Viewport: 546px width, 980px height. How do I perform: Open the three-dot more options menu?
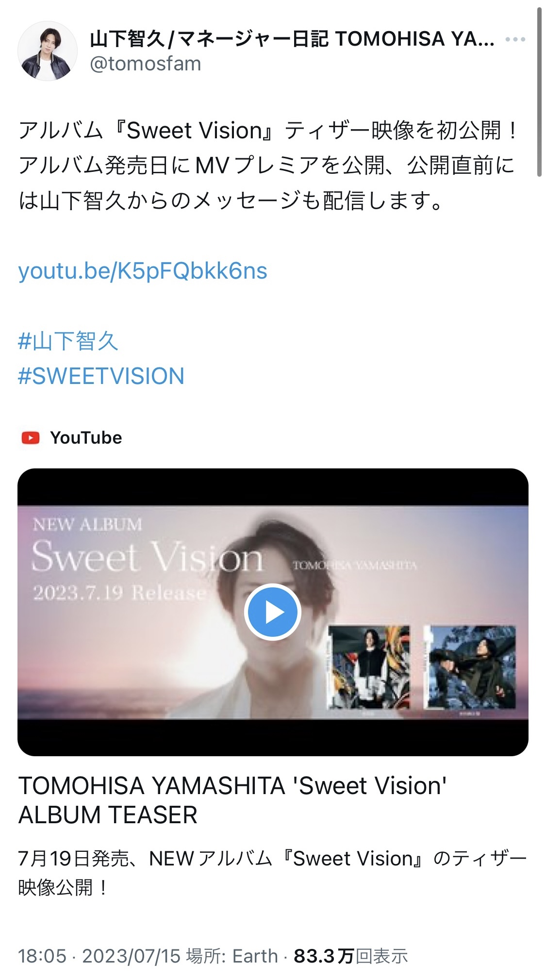click(x=515, y=39)
